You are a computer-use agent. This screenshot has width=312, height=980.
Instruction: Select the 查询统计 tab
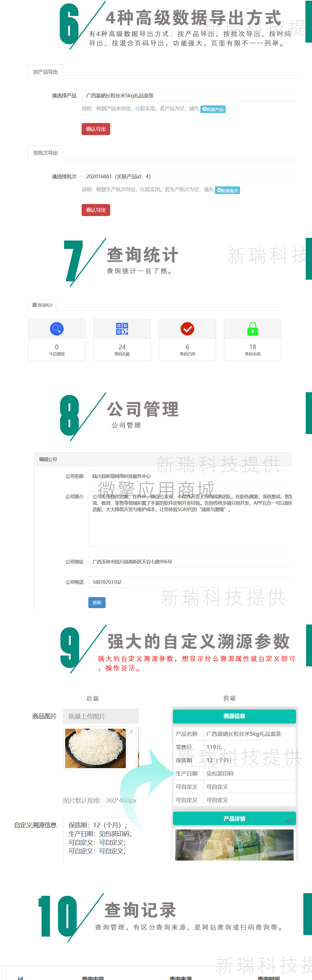click(43, 305)
